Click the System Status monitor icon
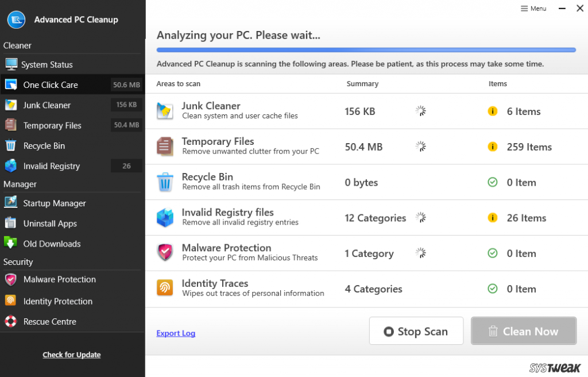The width and height of the screenshot is (588, 377). [11, 64]
